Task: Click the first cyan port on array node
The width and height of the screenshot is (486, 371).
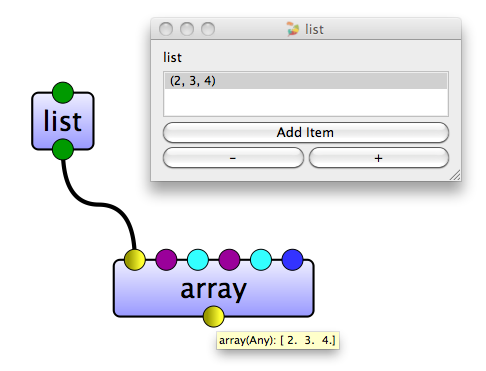Action: pyautogui.click(x=198, y=259)
